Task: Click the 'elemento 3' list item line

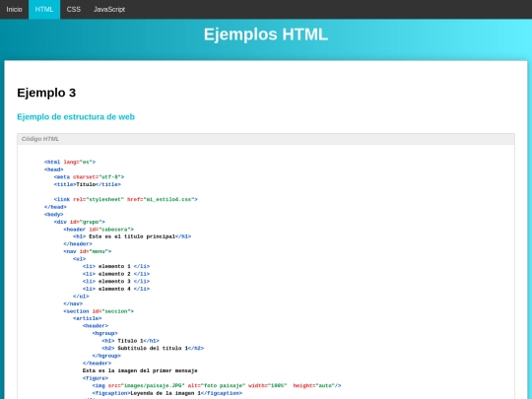Action: 116,281
